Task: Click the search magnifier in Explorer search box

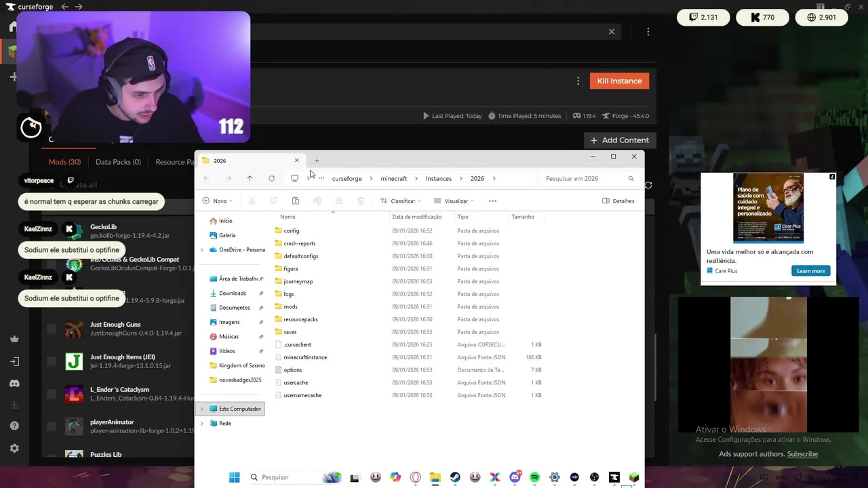Action: click(631, 178)
